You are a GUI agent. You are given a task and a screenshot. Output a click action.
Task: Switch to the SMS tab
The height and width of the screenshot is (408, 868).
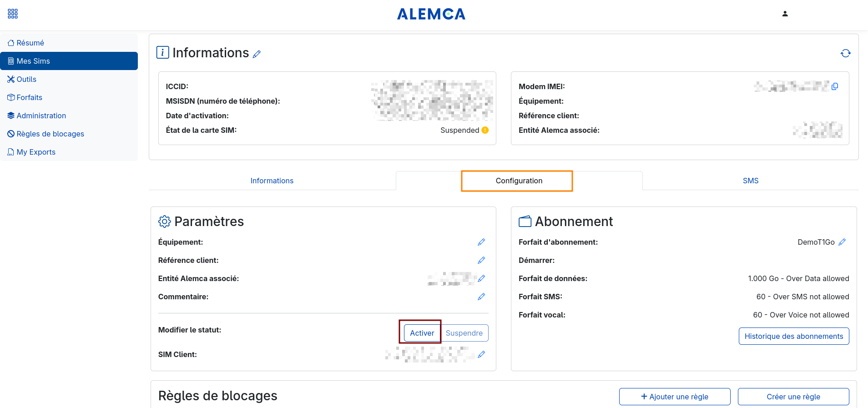coord(750,181)
